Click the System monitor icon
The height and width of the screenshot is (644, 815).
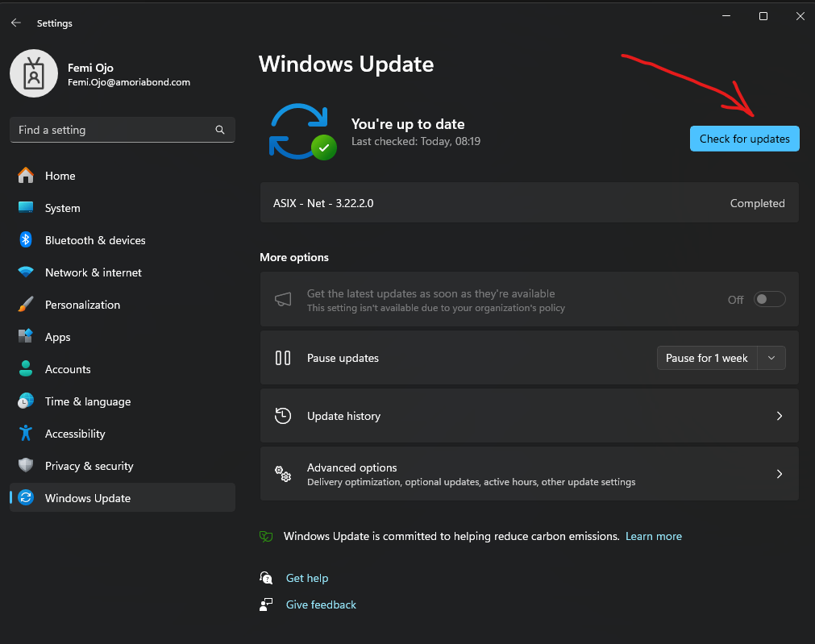26,207
